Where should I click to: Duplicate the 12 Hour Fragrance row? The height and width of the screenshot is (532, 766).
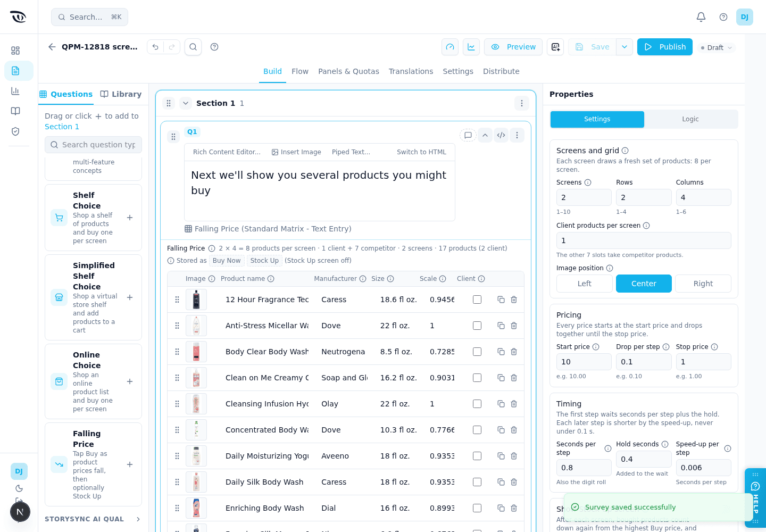tap(501, 300)
